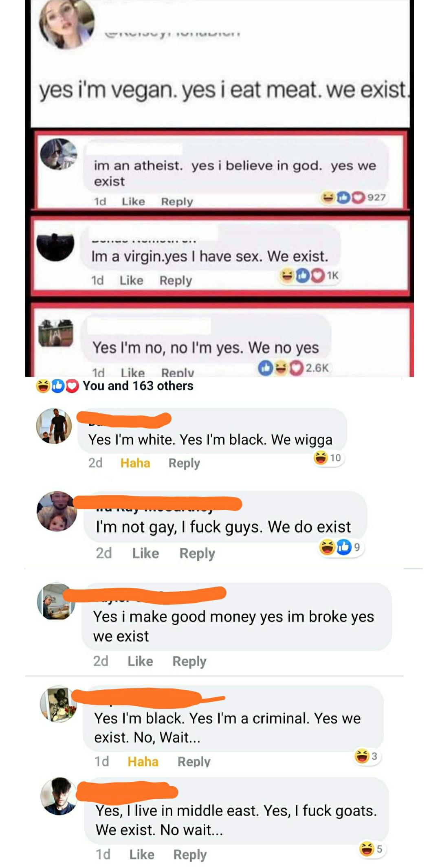
Task: Like the 'make good money' comment
Action: [x=141, y=661]
